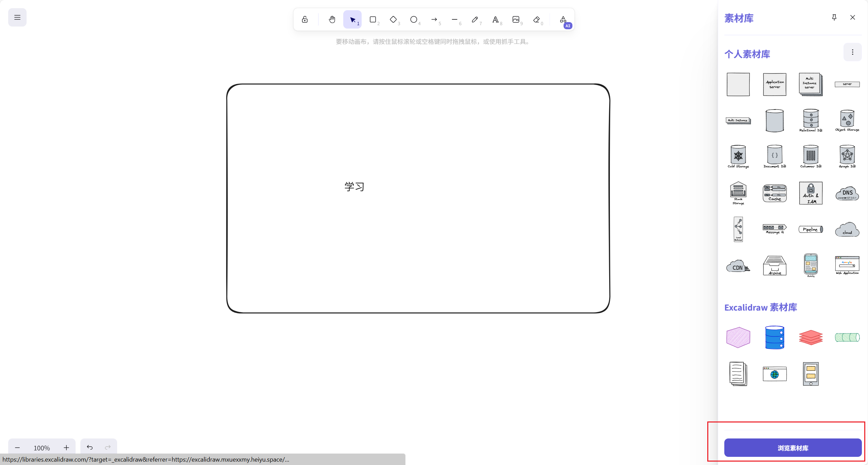The image size is (868, 465).
Task: Select the Line drawing tool
Action: pyautogui.click(x=455, y=19)
